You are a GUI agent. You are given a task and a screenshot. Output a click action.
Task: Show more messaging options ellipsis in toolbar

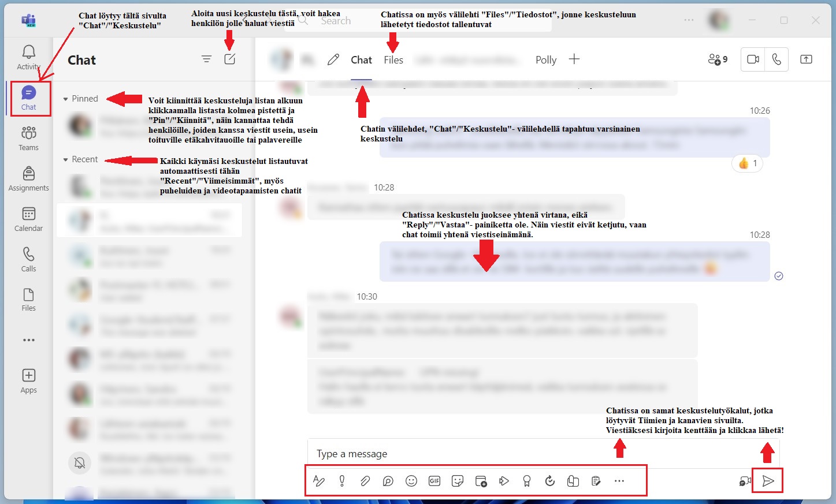pyautogui.click(x=619, y=481)
